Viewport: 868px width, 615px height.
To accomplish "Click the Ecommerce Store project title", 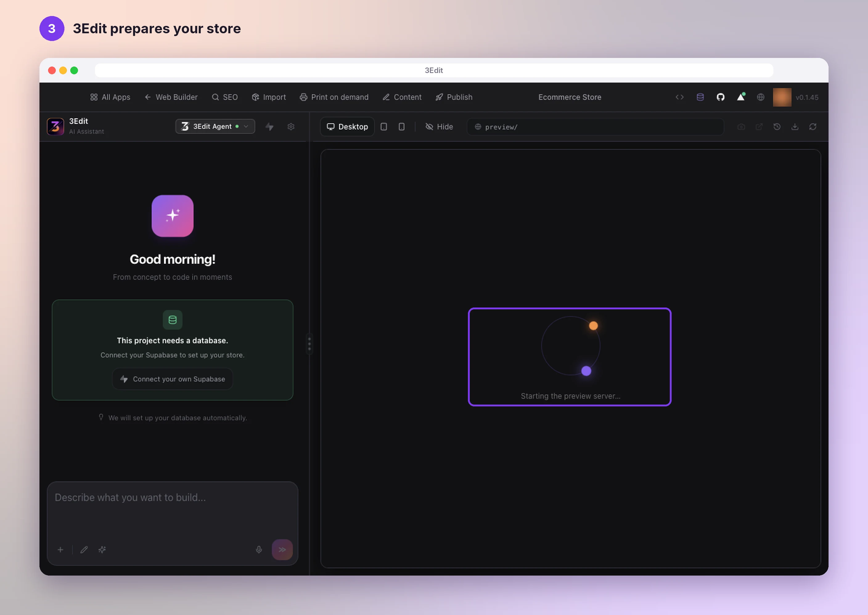I will 570,97.
